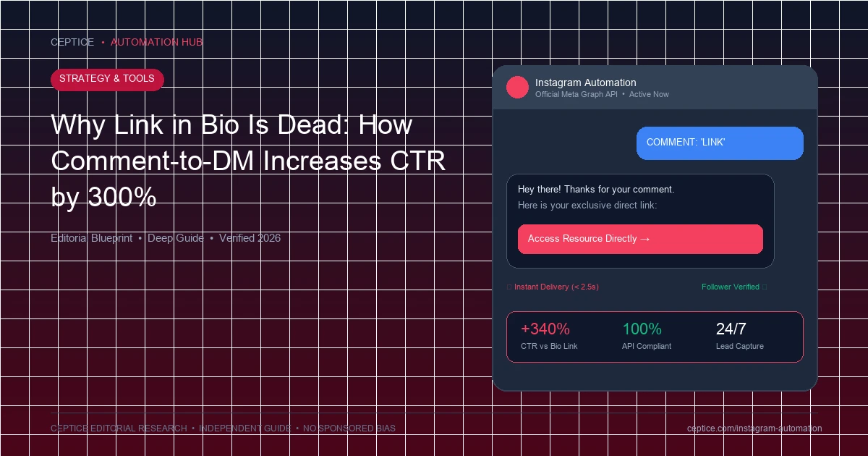Click 'CTR vs Bio Link' caption

point(549,346)
